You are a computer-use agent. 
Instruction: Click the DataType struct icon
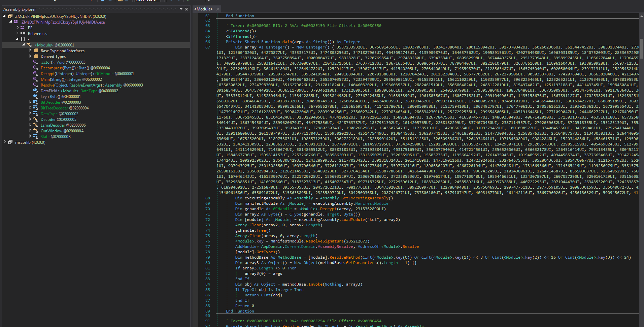36,113
